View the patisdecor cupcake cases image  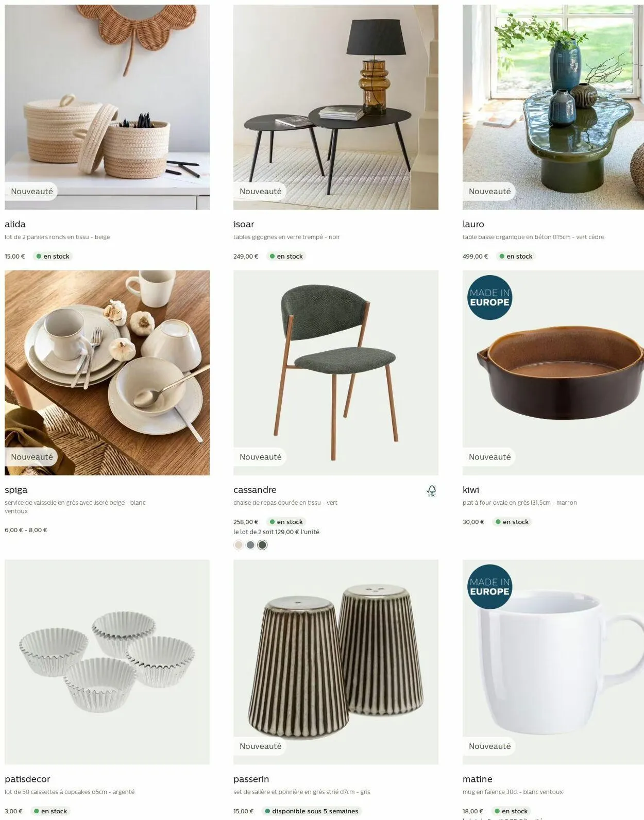(107, 662)
